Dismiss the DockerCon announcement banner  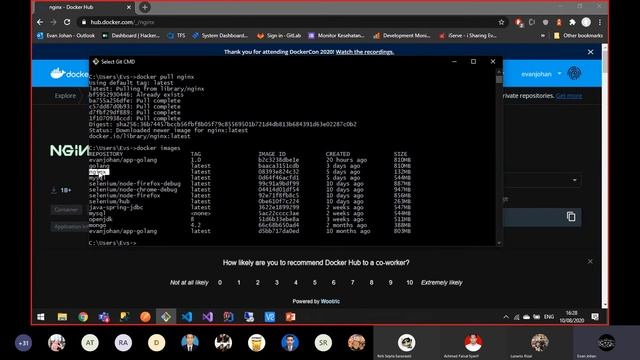click(x=590, y=52)
